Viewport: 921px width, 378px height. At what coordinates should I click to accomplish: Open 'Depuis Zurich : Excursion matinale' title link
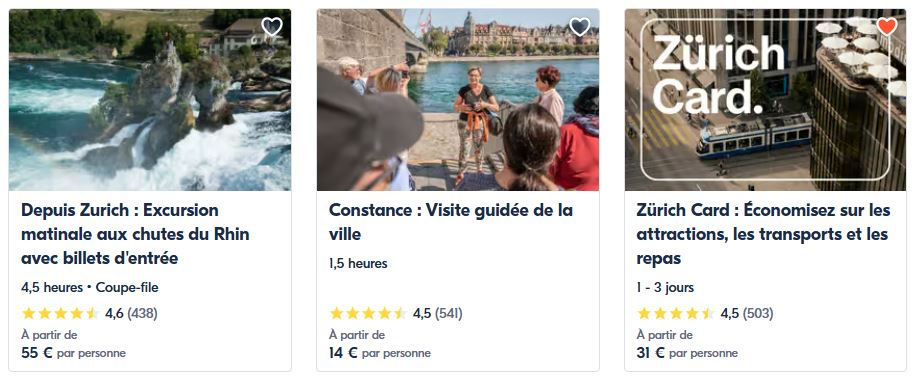point(136,234)
